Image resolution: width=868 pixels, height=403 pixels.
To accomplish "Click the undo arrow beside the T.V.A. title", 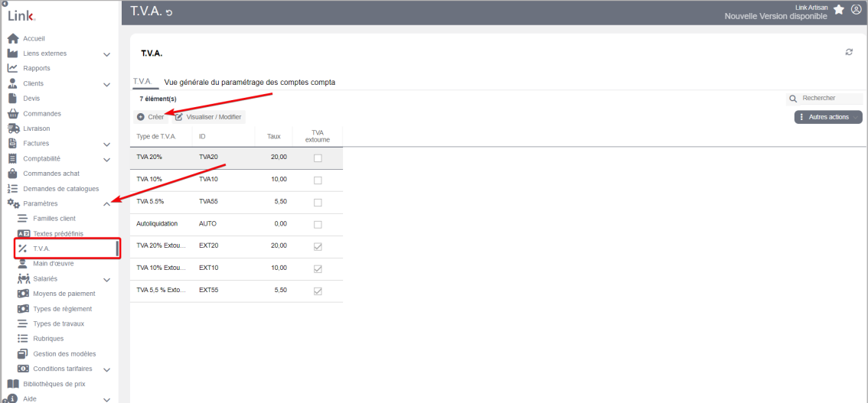I will (169, 12).
